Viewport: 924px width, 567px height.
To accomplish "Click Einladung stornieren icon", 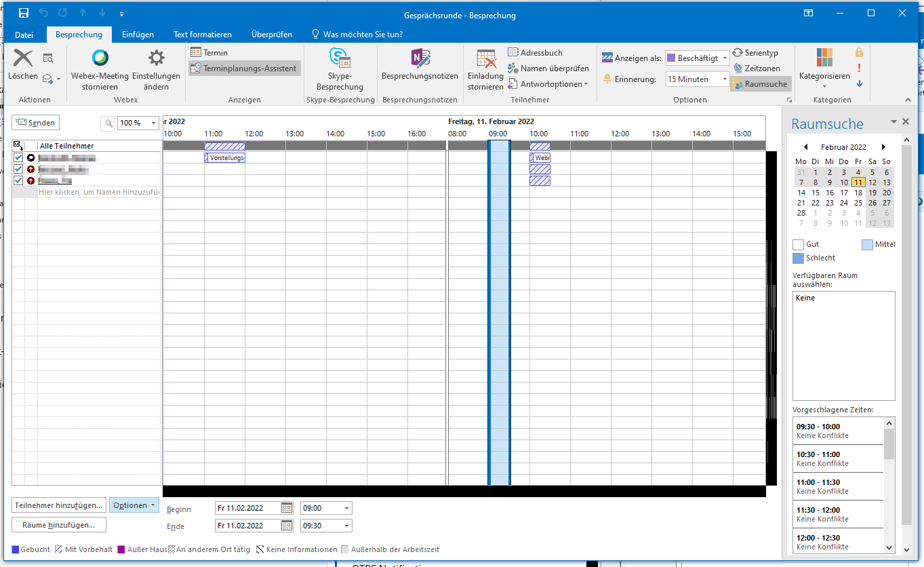I will (x=486, y=59).
